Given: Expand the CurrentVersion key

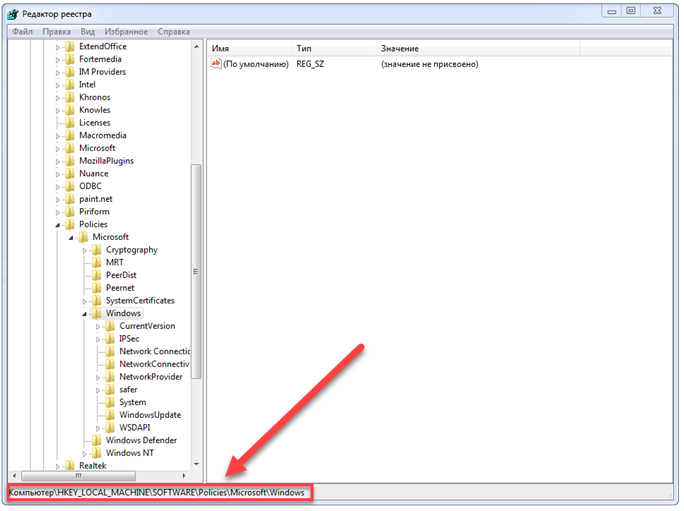Looking at the screenshot, I should pyautogui.click(x=99, y=326).
